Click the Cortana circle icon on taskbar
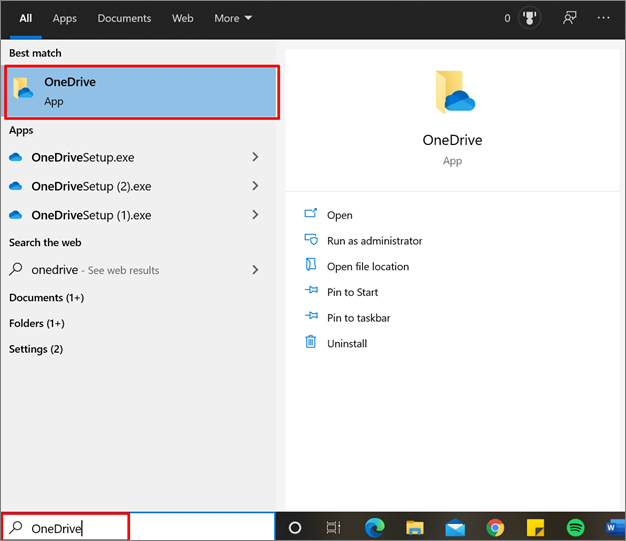The image size is (626, 541). [x=295, y=527]
